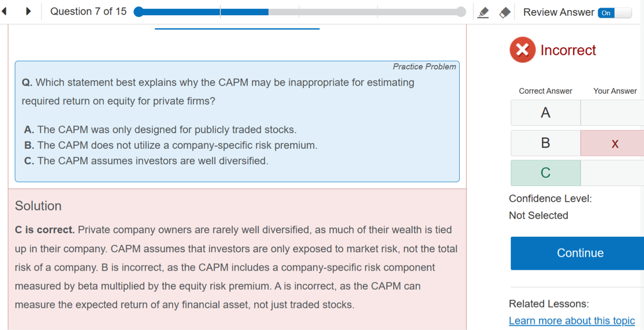This screenshot has height=330, width=644.
Task: Turn off the Review Answer switch
Action: click(x=614, y=13)
